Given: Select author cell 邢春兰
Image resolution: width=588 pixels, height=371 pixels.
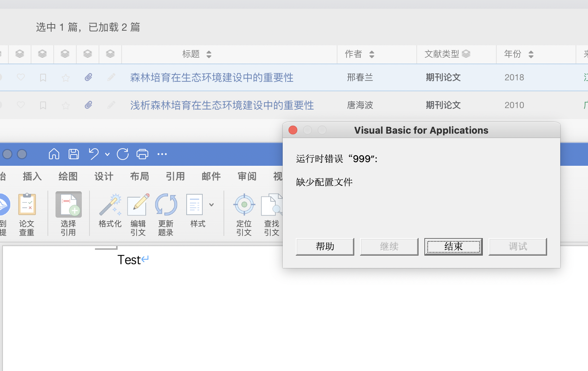Looking at the screenshot, I should coord(360,77).
